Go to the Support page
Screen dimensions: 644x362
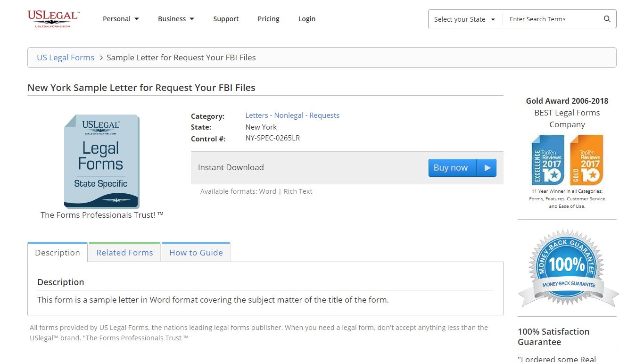[226, 19]
